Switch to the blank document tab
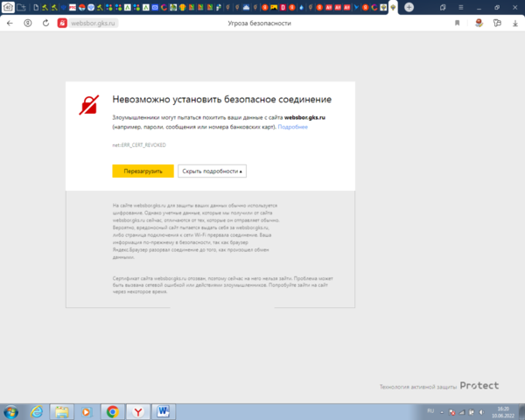The image size is (525, 420). point(36,7)
